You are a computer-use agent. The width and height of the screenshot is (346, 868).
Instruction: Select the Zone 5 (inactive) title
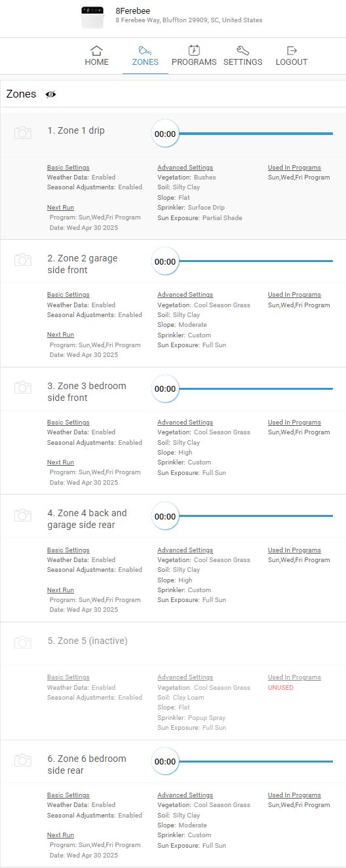(87, 641)
